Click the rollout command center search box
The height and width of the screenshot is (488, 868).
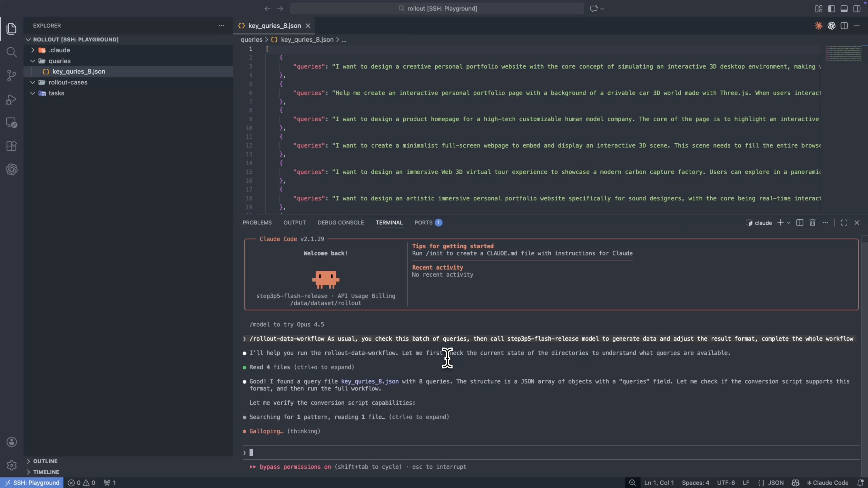click(437, 9)
